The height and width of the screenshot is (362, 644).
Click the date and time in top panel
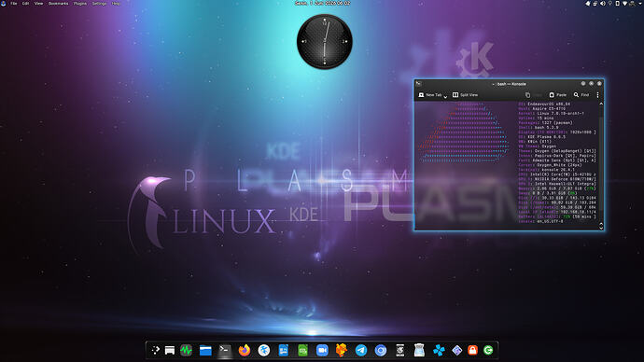tap(322, 4)
